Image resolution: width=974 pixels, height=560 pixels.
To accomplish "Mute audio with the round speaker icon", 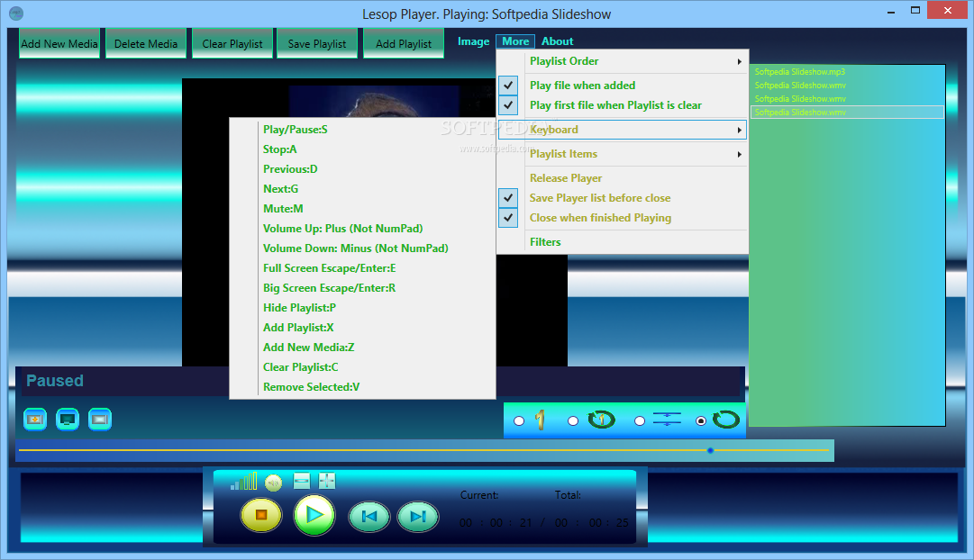I will (x=273, y=482).
